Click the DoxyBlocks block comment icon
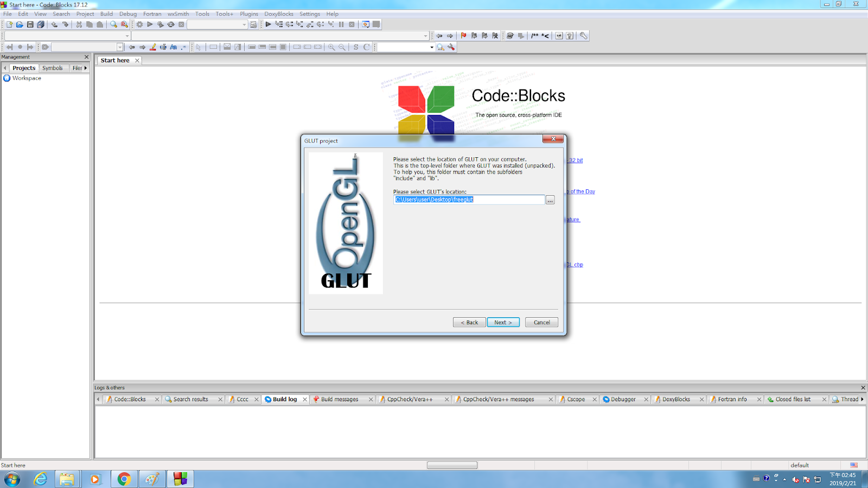The height and width of the screenshot is (488, 868). coord(535,36)
